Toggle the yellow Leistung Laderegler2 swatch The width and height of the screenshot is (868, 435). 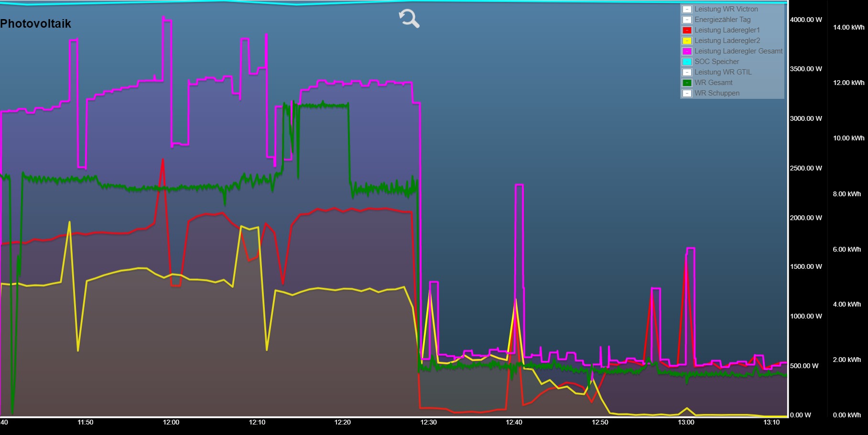pos(687,41)
